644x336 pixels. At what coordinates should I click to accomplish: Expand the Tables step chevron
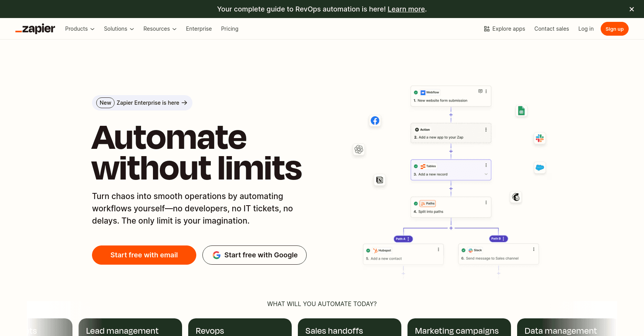[x=486, y=174]
